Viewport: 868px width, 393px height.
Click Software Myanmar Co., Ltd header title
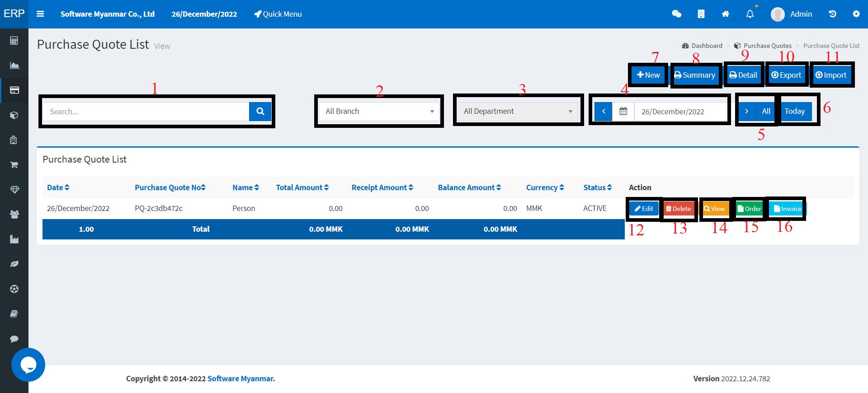click(x=108, y=14)
